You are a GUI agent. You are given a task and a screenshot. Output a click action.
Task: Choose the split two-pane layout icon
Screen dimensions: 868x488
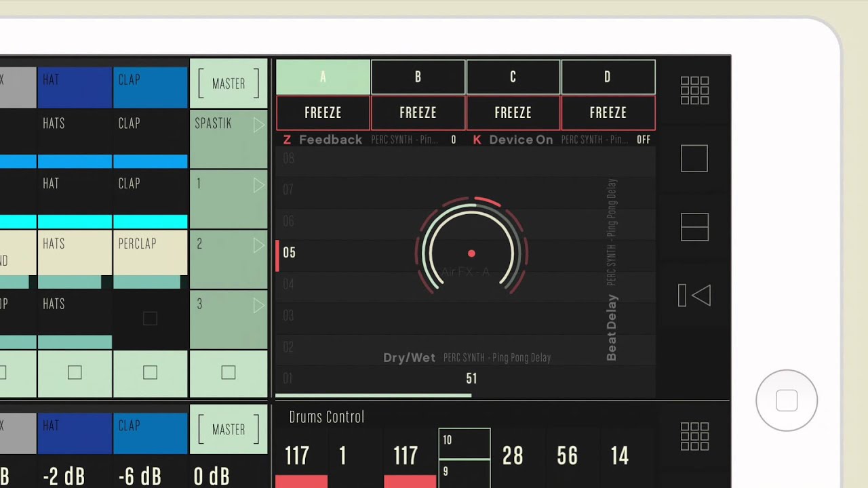coord(694,227)
